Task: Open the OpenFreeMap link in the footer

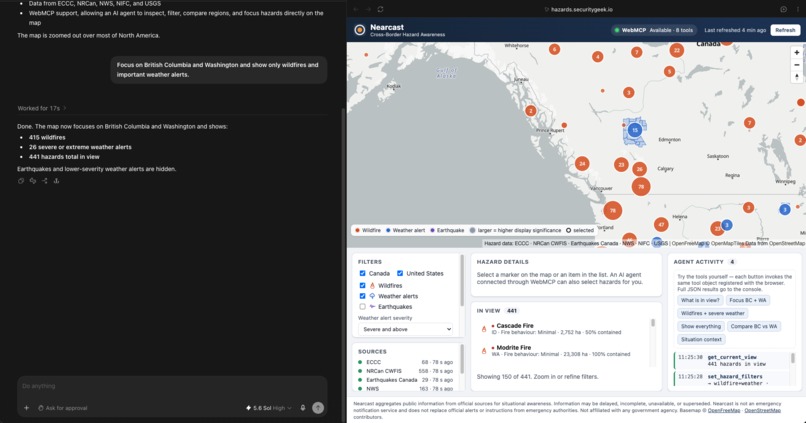Action: (724, 410)
